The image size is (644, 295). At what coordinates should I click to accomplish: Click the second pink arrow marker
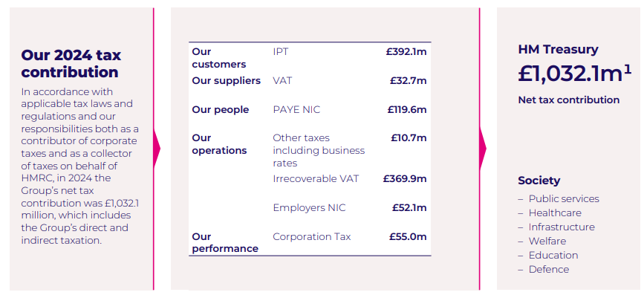pyautogui.click(x=483, y=149)
